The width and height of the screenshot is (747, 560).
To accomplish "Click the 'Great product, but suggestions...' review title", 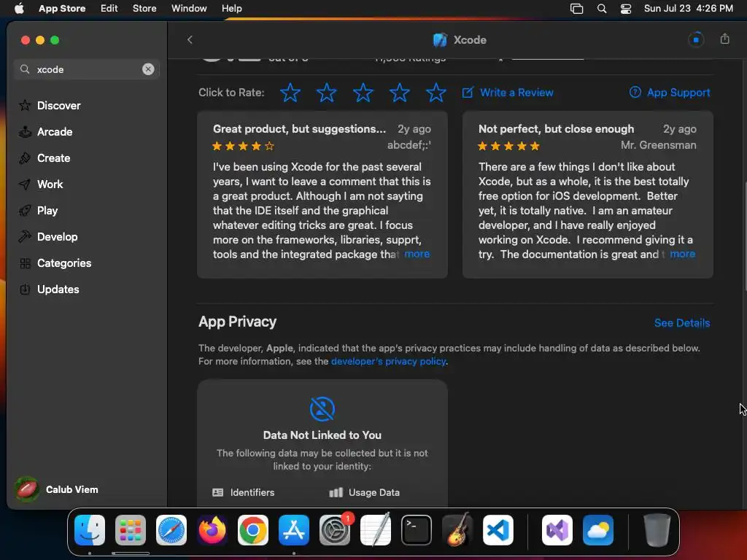I will (x=299, y=129).
